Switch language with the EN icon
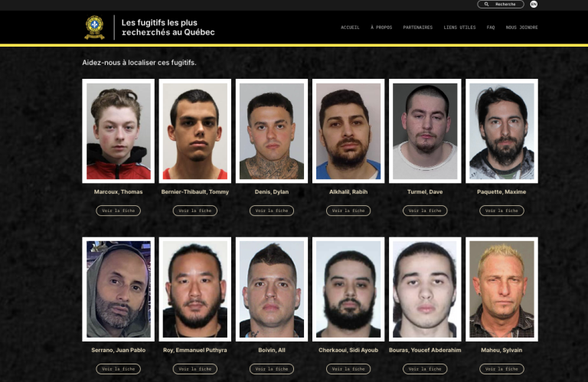This screenshot has height=382, width=588. [x=534, y=4]
